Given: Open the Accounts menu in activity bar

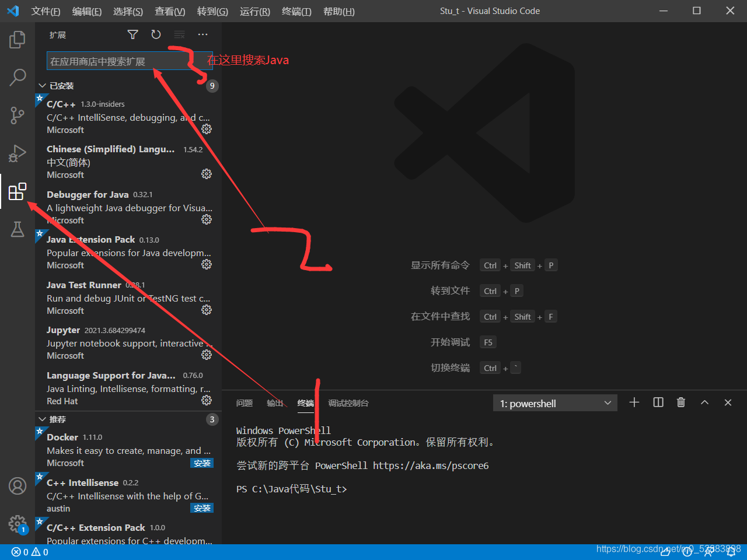Looking at the screenshot, I should (18, 486).
